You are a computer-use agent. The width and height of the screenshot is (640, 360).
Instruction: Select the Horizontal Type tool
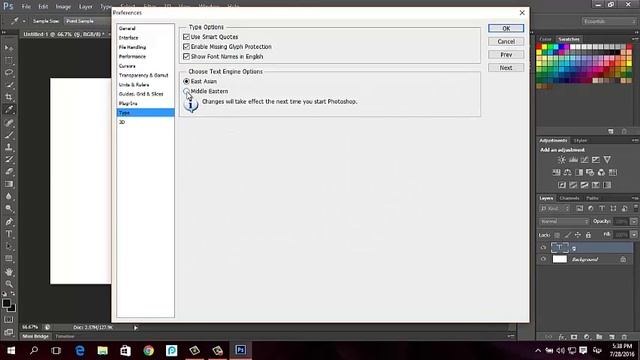coord(9,234)
